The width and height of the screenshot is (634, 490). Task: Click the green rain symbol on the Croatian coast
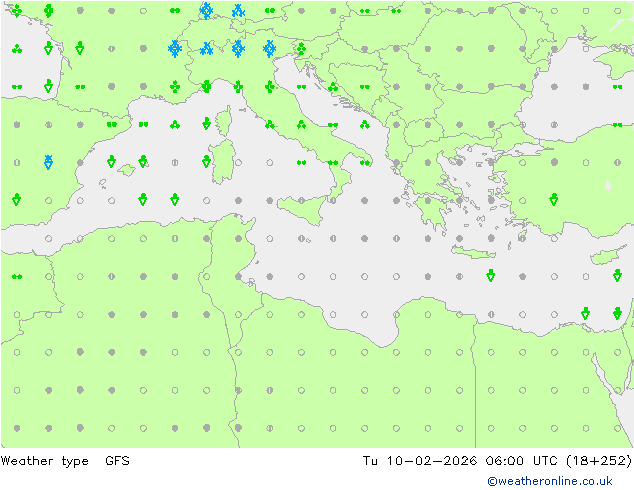(333, 87)
